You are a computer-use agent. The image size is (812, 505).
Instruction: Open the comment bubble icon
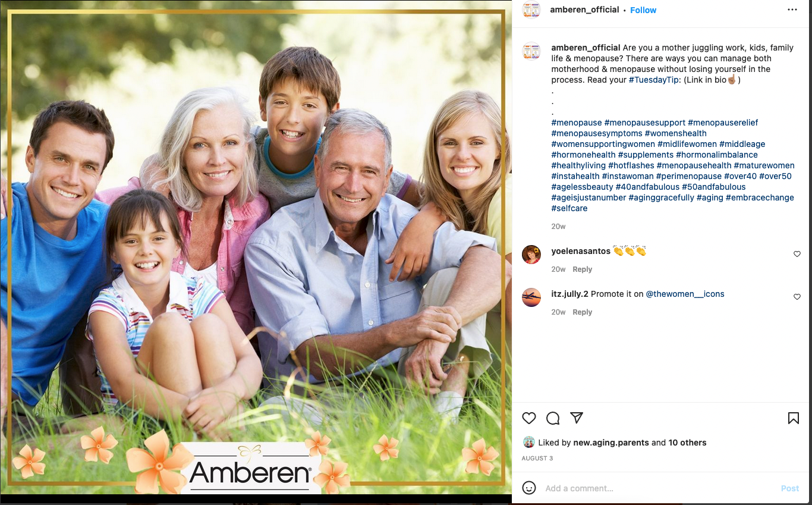pyautogui.click(x=553, y=418)
